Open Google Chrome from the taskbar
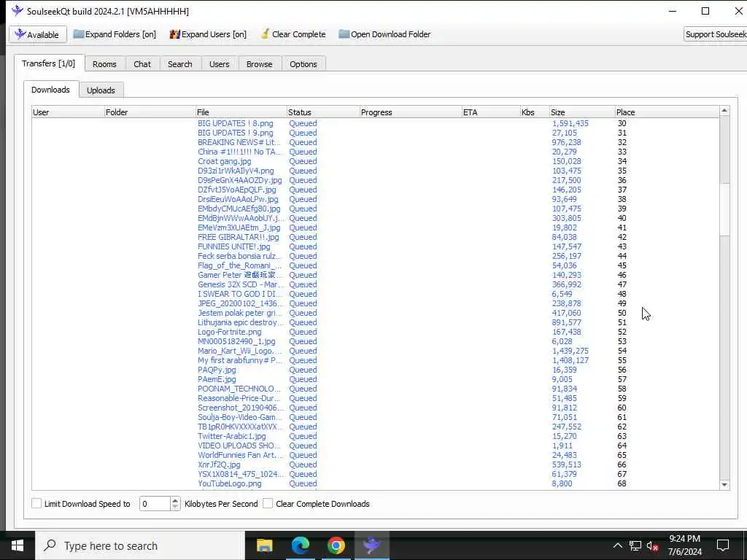 (336, 545)
